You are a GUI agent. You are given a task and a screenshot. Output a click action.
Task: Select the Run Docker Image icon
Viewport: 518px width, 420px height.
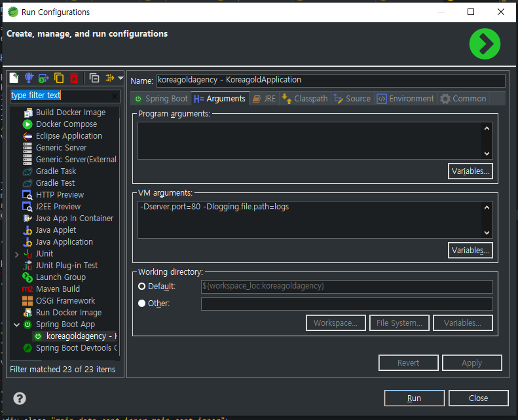click(28, 313)
